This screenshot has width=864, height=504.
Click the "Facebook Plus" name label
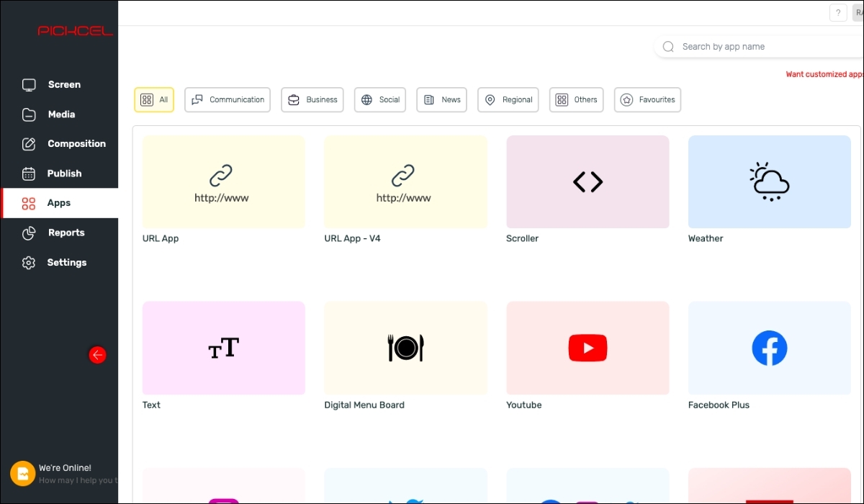point(719,405)
